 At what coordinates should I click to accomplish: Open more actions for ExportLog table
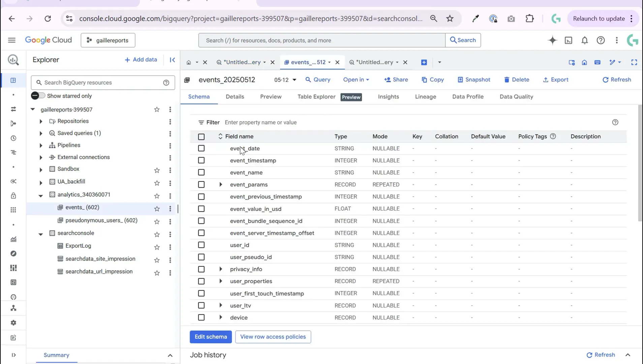point(170,247)
